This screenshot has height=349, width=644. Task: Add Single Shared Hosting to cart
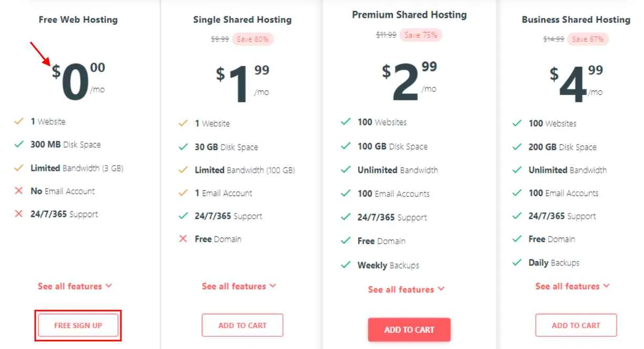242,325
